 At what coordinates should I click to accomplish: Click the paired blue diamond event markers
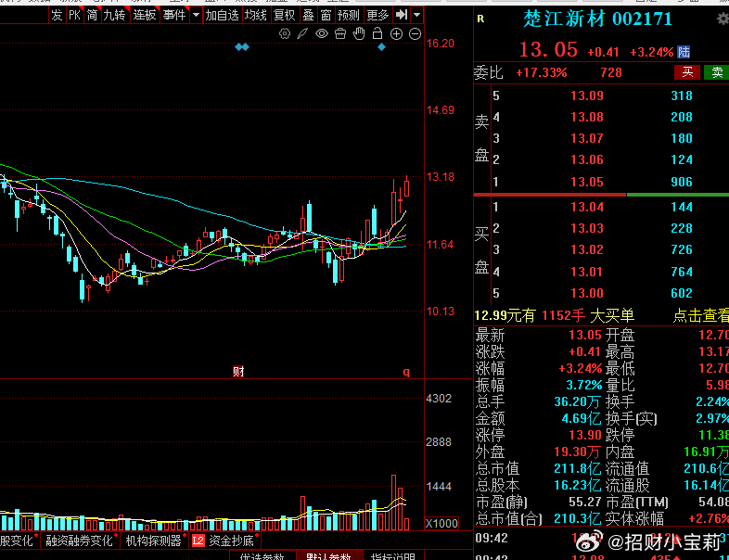(x=242, y=47)
